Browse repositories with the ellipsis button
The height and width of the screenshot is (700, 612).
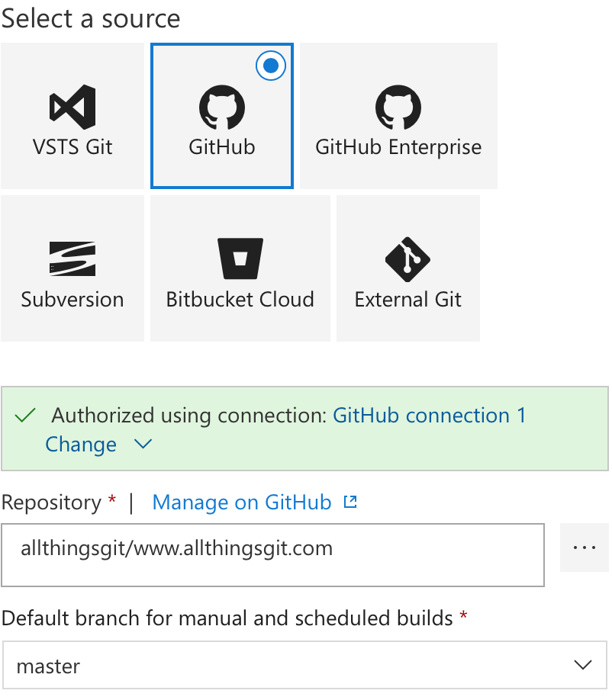pos(585,547)
